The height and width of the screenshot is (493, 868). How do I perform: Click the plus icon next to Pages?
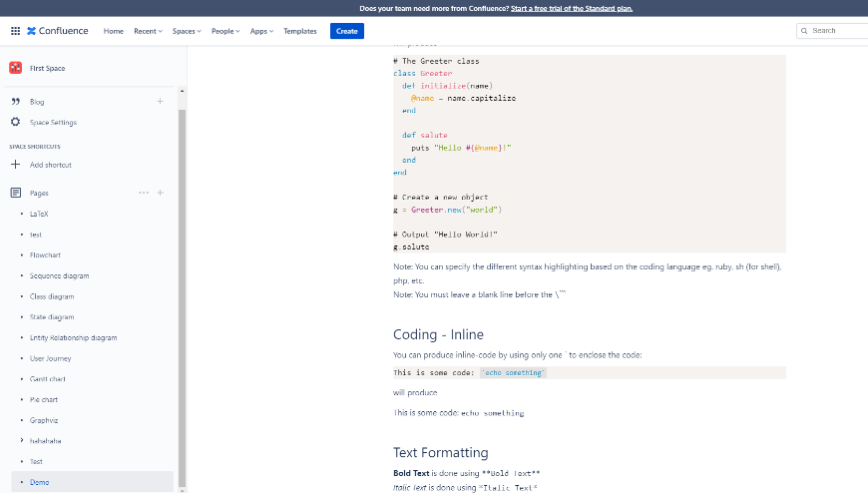[160, 193]
